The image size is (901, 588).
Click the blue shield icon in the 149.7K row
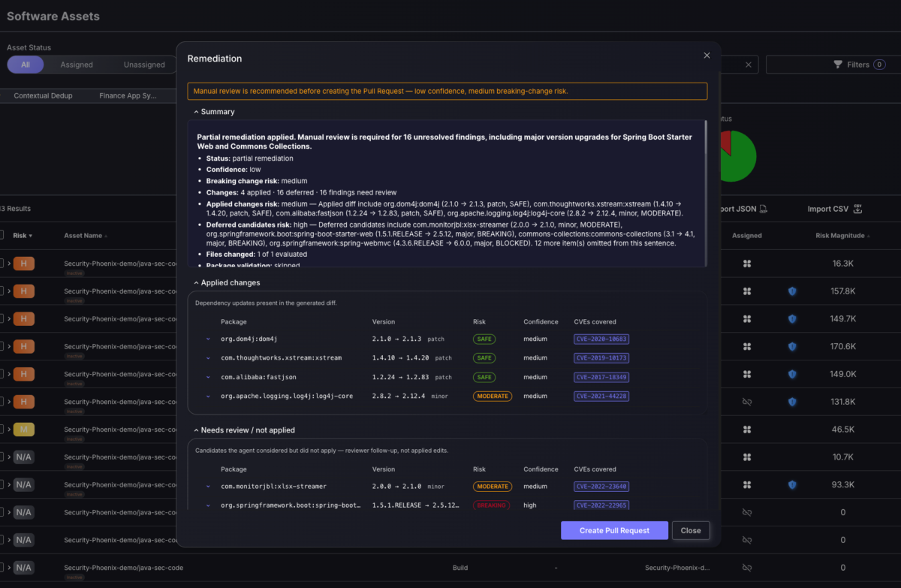coord(792,319)
